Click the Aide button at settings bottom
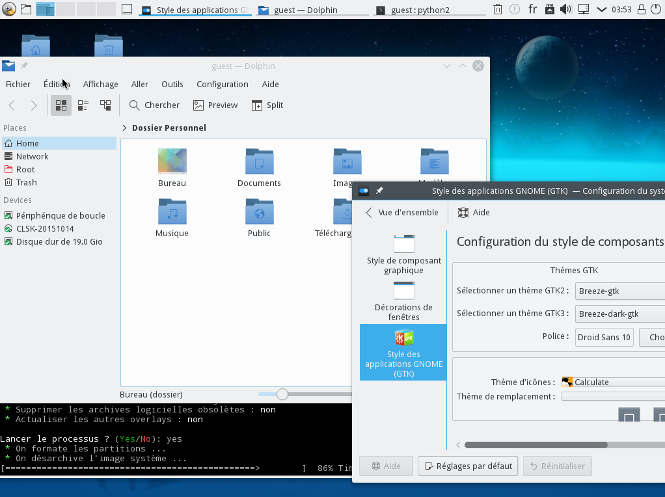This screenshot has height=497, width=665. point(386,466)
